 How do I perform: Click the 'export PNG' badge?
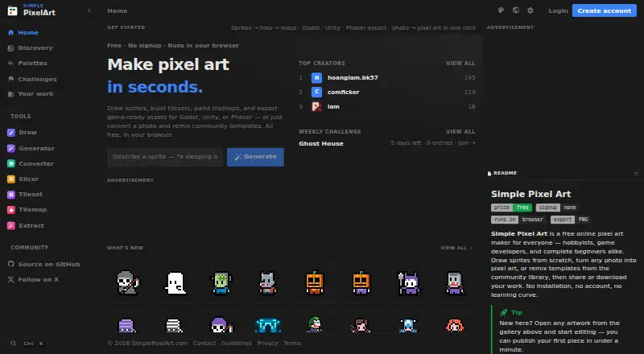point(571,220)
